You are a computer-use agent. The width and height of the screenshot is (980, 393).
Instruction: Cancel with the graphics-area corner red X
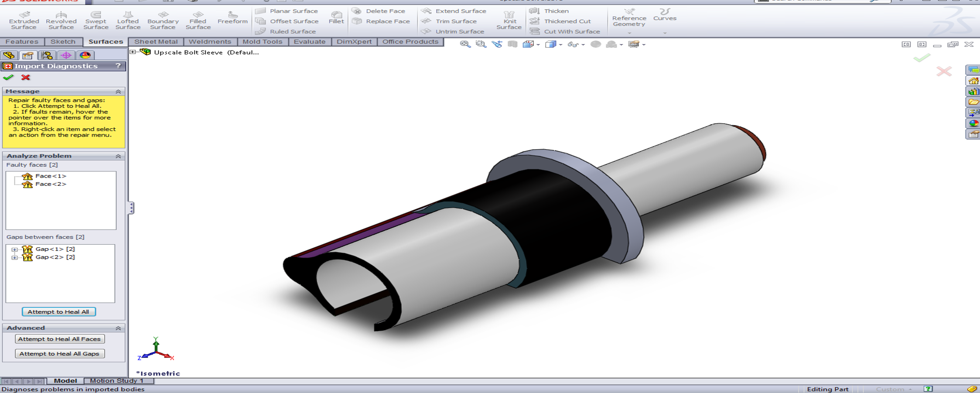pyautogui.click(x=944, y=71)
